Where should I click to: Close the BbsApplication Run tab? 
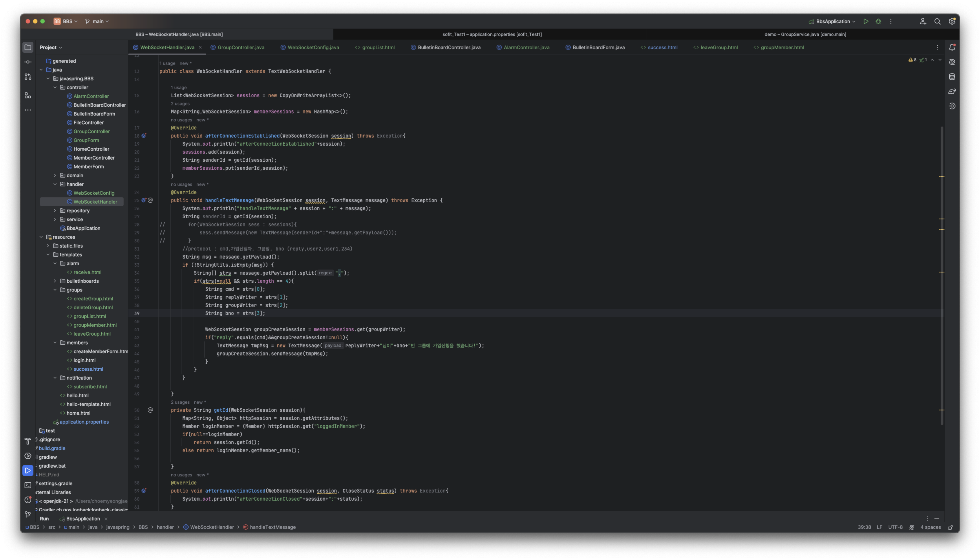(106, 519)
